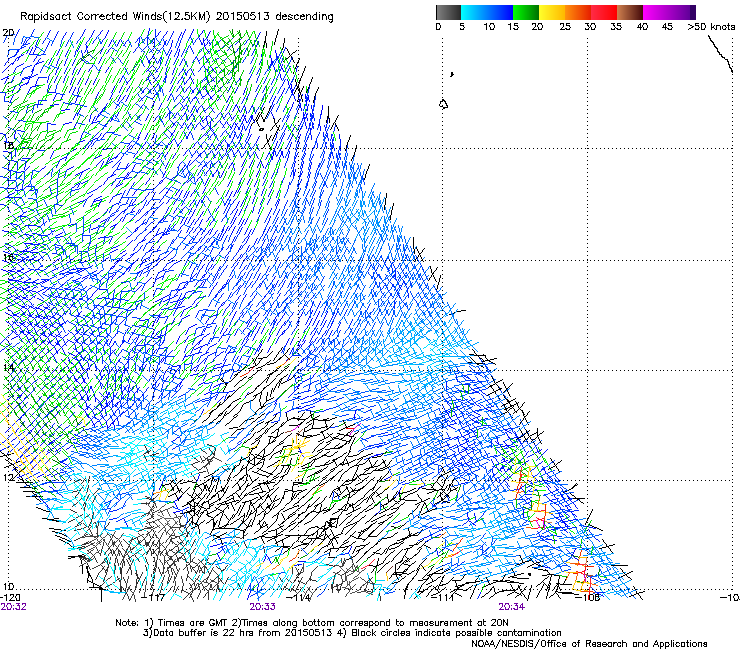The image size is (740, 650).
Task: Click the title 'Rapidscat Corrected Winds(12.5KM) 20150513 descending'
Action: 177,17
